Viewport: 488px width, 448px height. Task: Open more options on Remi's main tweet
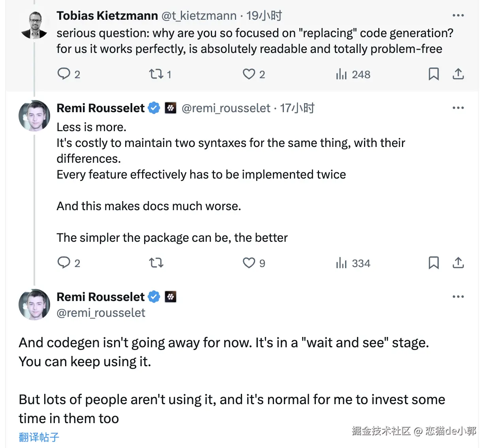pyautogui.click(x=458, y=297)
